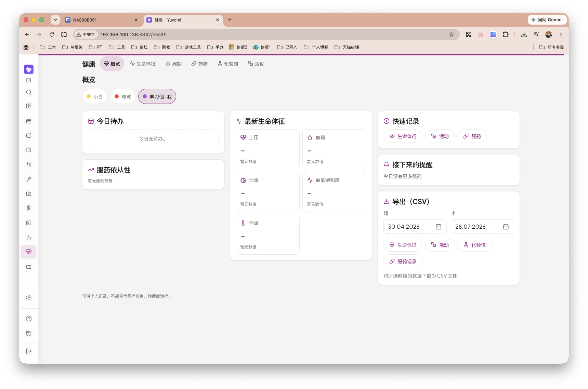Screen dimensions: 588x389
Task: Open the syringe icon in sidebar
Action: point(29,179)
